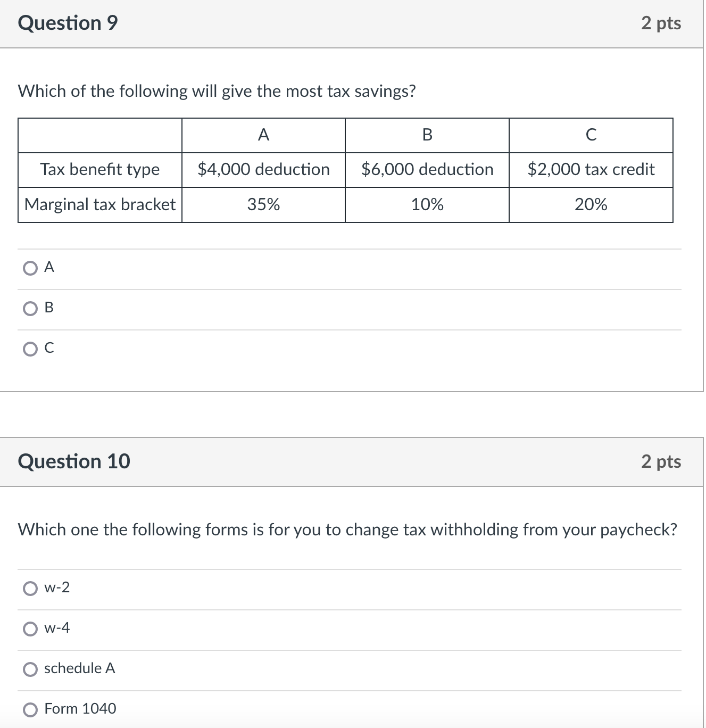Select the Form 1040 answer
Viewport: 706px width, 728px height.
[x=31, y=709]
